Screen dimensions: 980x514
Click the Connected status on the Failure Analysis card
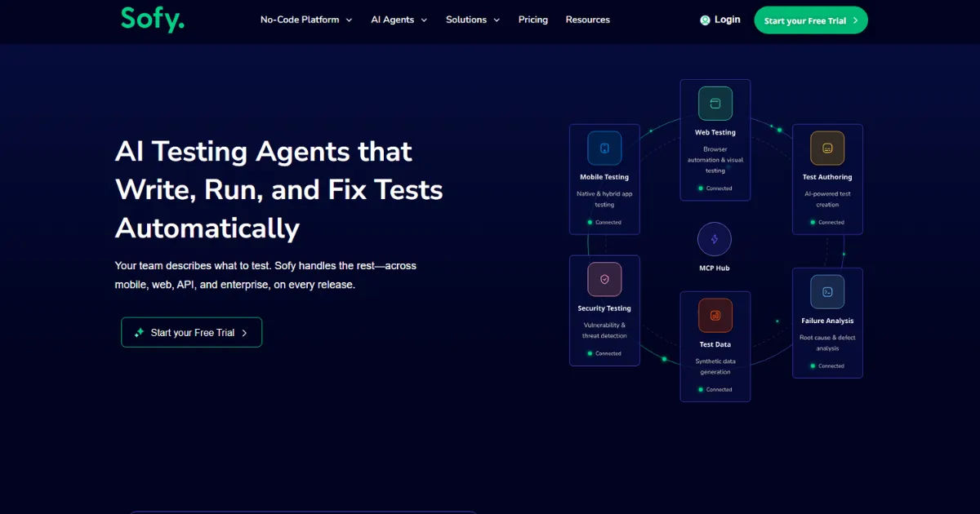827,366
